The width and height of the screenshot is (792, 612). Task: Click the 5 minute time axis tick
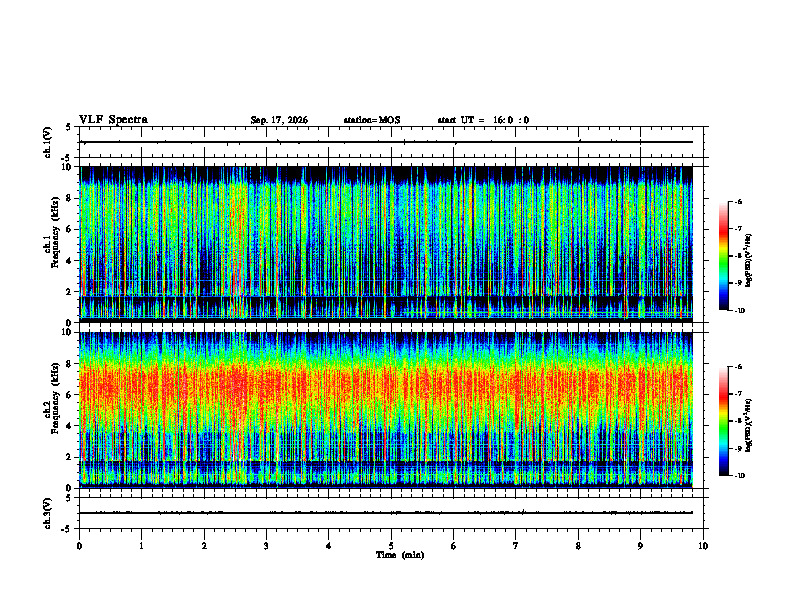click(x=391, y=546)
